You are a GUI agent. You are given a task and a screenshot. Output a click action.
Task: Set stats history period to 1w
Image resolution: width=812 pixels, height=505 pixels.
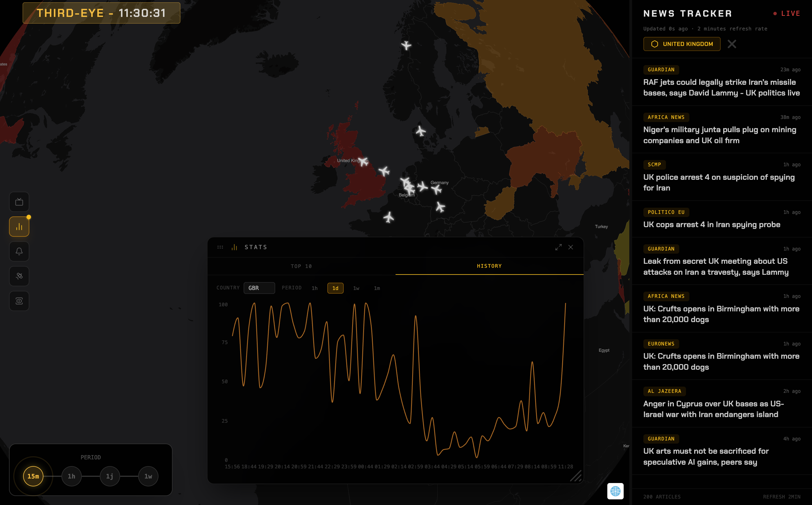click(356, 288)
